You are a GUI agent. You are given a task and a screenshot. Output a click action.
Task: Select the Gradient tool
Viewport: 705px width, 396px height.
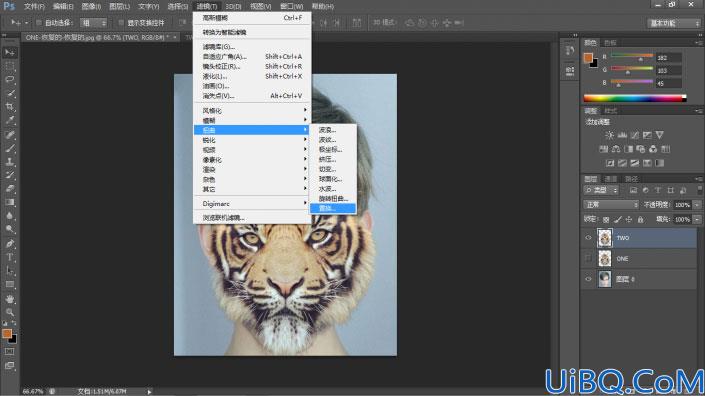click(9, 202)
